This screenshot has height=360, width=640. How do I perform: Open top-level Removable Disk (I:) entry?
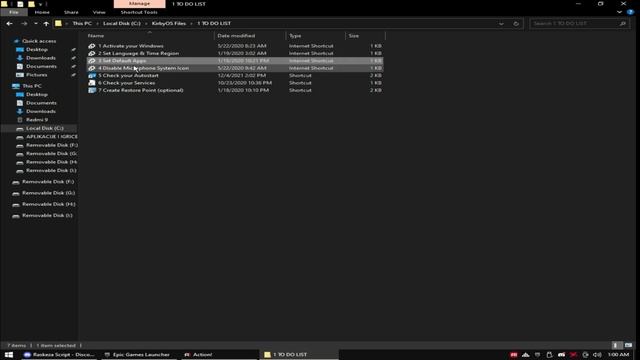[47, 215]
